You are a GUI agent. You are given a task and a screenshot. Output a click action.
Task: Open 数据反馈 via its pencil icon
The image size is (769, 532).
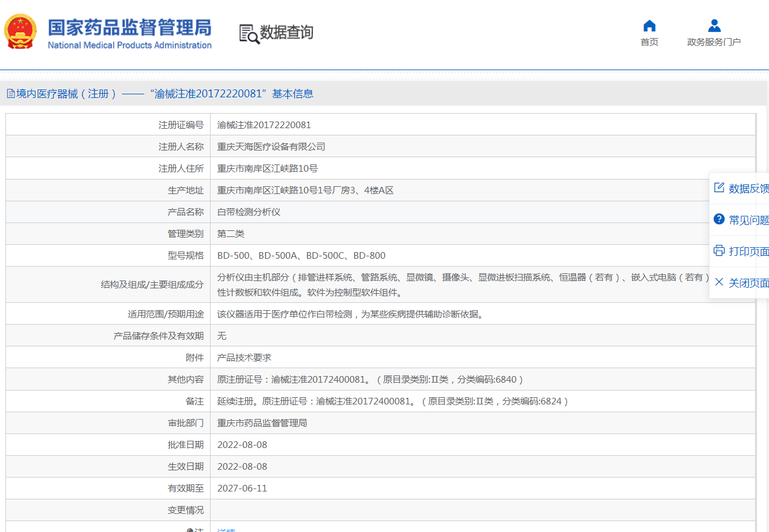(719, 187)
